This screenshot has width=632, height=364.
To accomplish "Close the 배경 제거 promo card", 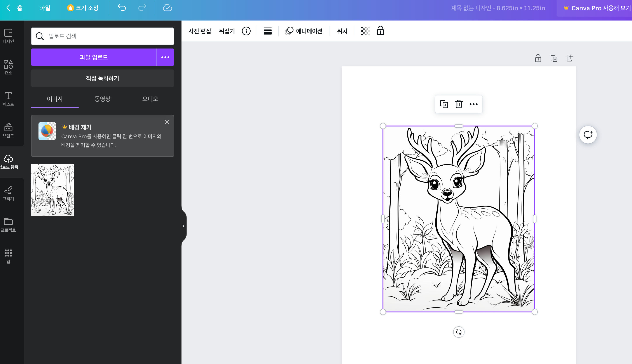I will tap(167, 122).
